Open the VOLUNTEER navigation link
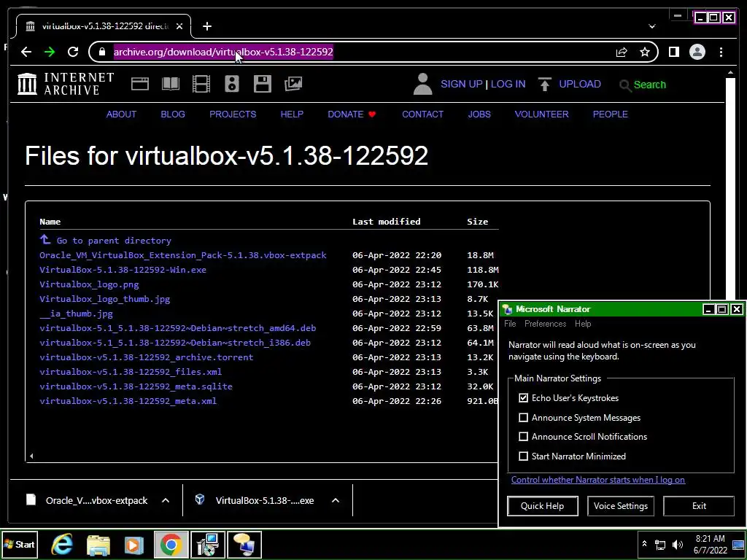Image resolution: width=747 pixels, height=560 pixels. (x=542, y=114)
